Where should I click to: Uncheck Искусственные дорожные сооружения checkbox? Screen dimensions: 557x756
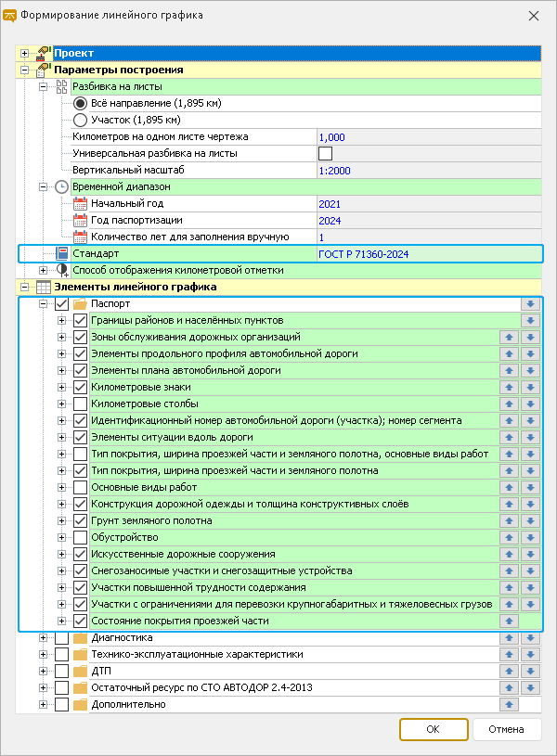(x=80, y=555)
